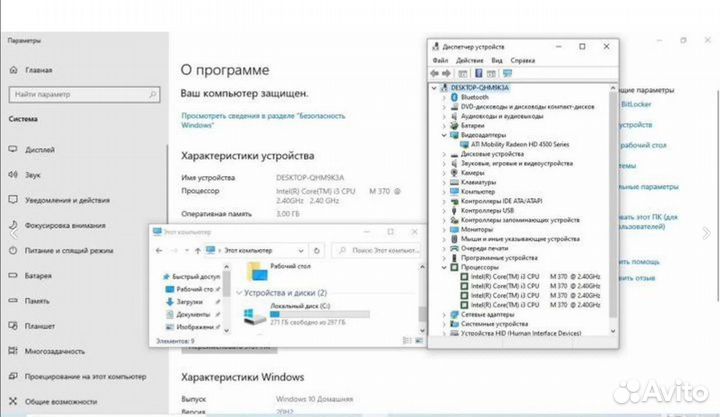Viewport: 720px width, 417px height.
Task: Click the Device Manager vertical scrollbar
Action: pos(613,204)
